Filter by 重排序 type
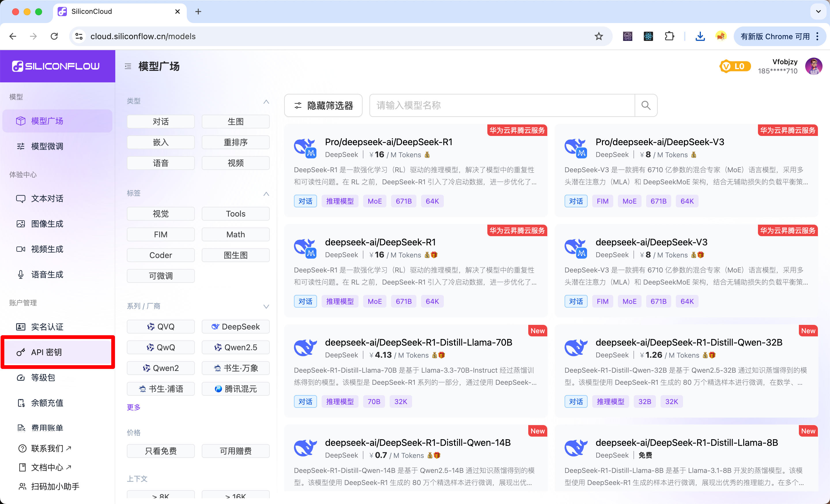The image size is (830, 504). coord(235,142)
